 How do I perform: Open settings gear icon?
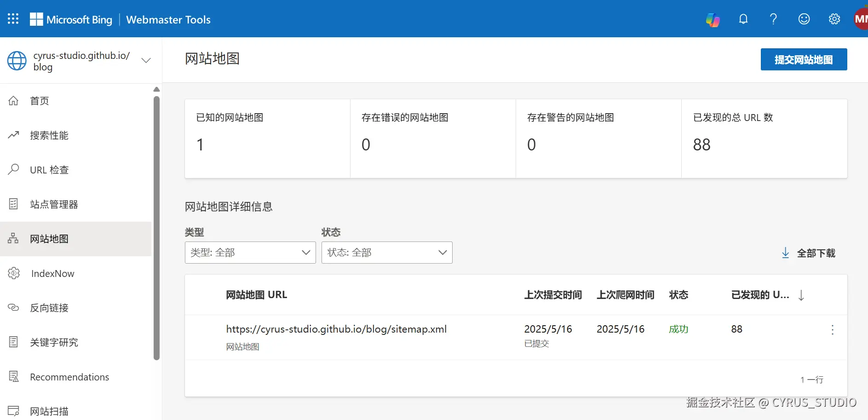coord(834,19)
